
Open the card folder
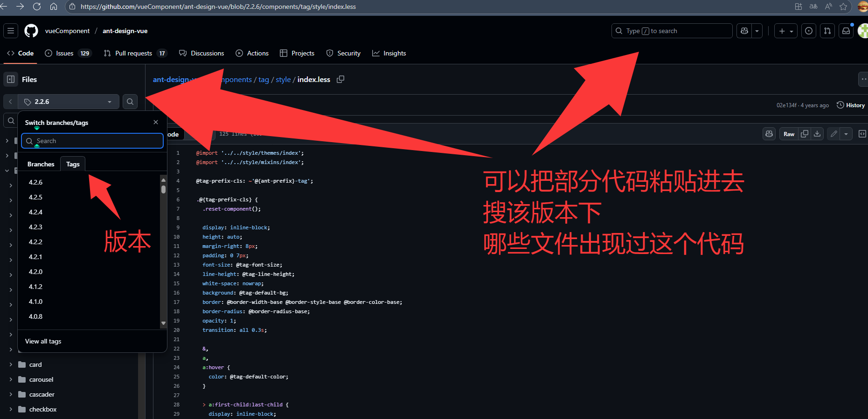click(35, 364)
